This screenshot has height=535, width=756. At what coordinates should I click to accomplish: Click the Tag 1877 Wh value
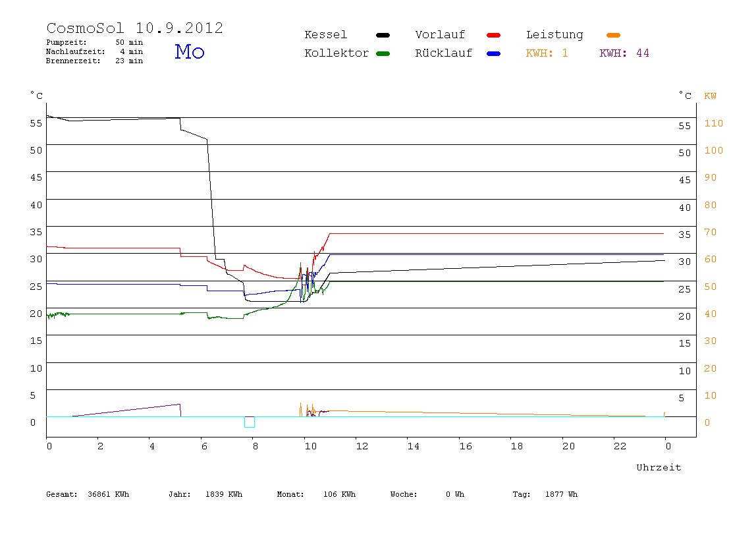[561, 494]
